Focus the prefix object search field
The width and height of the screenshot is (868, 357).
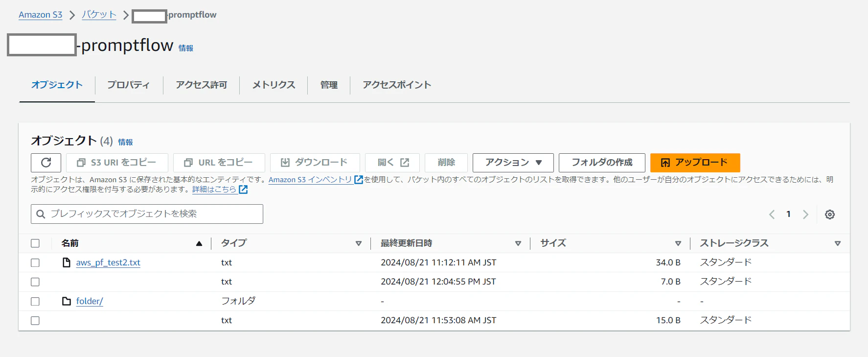[x=147, y=214]
